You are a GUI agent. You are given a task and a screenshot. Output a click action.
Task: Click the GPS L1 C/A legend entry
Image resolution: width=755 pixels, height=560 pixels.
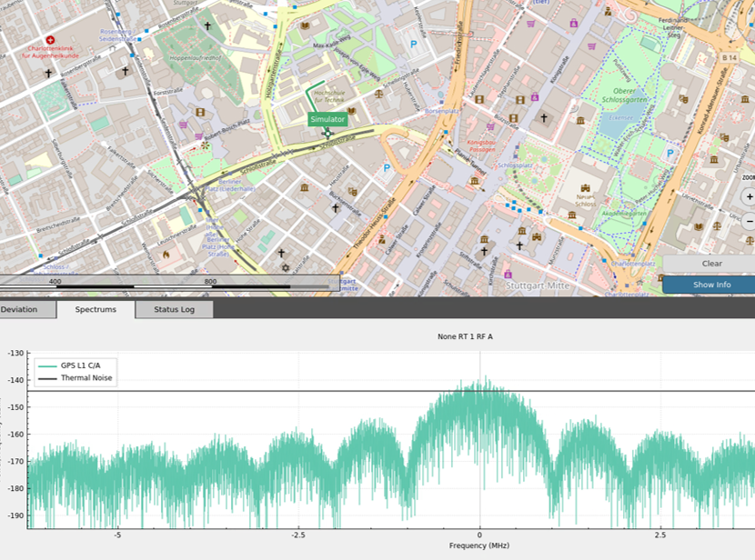point(69,365)
